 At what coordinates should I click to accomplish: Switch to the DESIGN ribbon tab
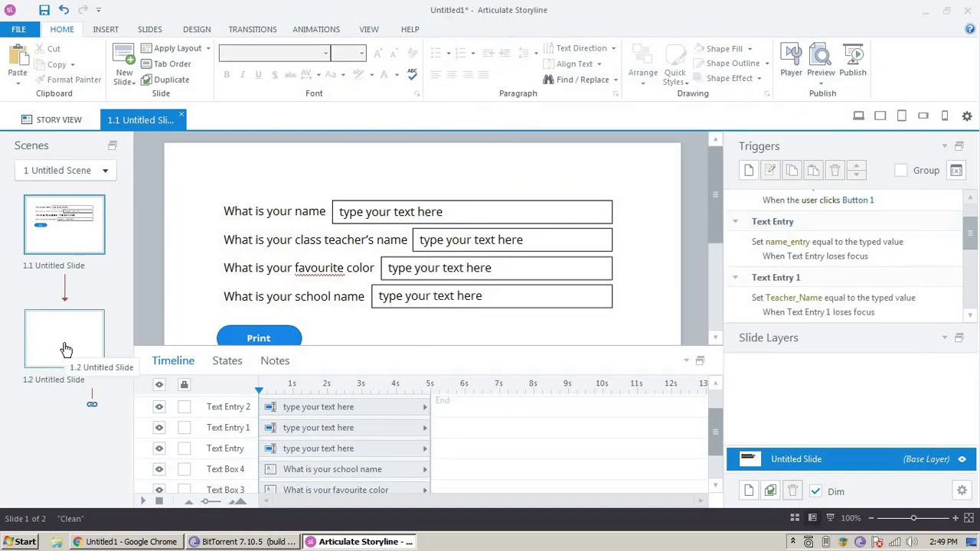(x=197, y=29)
